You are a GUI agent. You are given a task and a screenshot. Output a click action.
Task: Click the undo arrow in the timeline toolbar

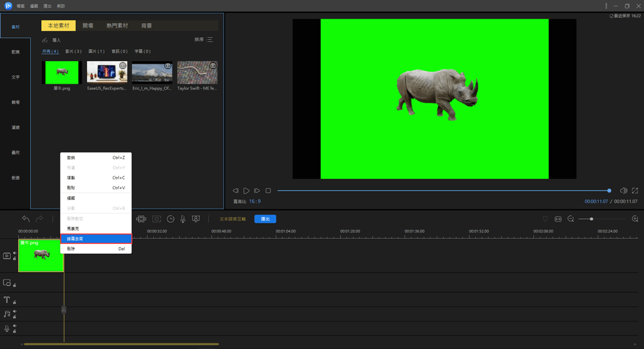tap(26, 219)
